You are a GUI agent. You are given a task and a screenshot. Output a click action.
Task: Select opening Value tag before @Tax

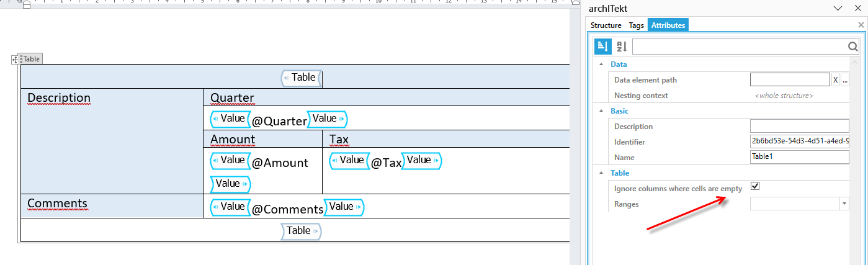click(x=349, y=160)
